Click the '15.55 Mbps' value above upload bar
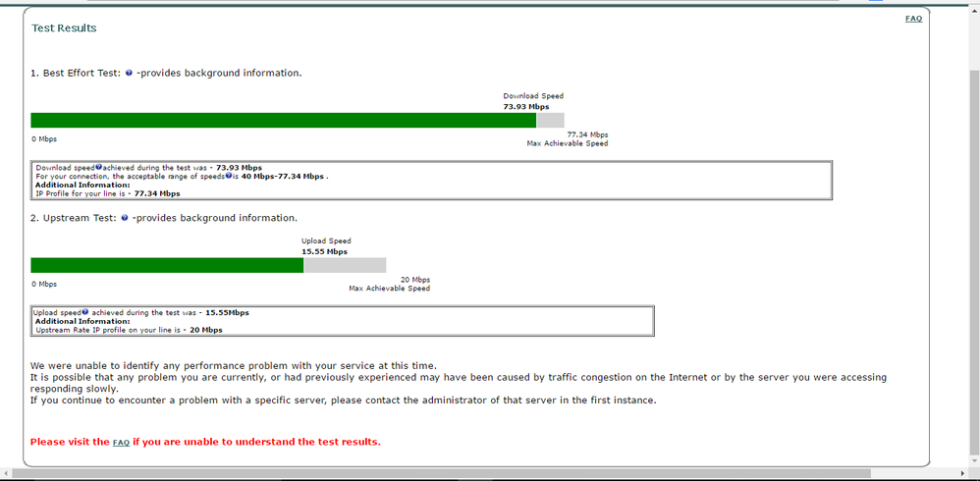Viewport: 980px width, 481px height. pos(324,251)
